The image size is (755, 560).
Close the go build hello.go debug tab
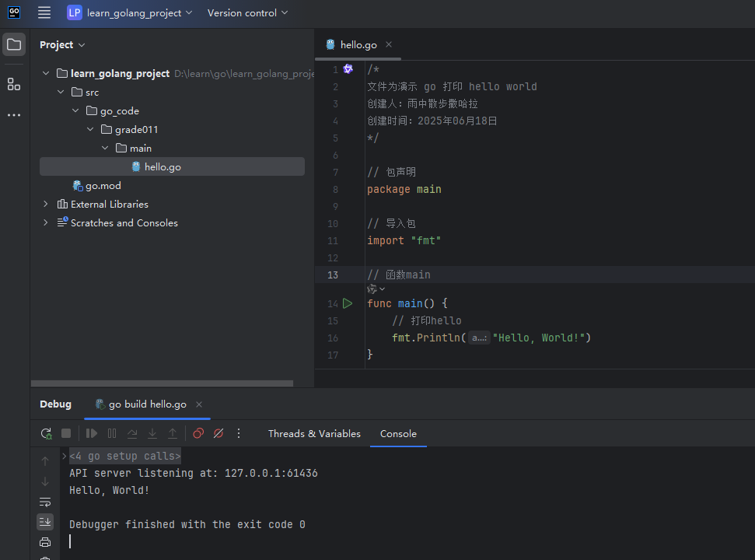coord(199,404)
